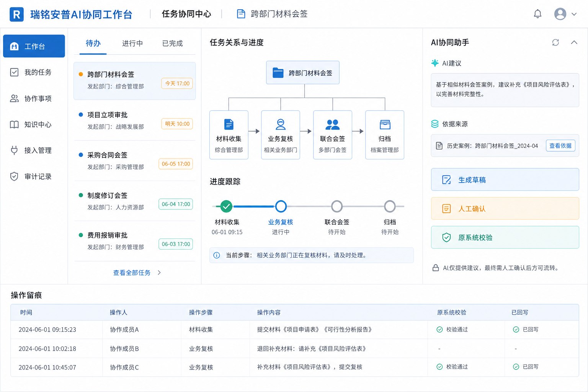Switch to the 进行中 tab

pyautogui.click(x=132, y=43)
